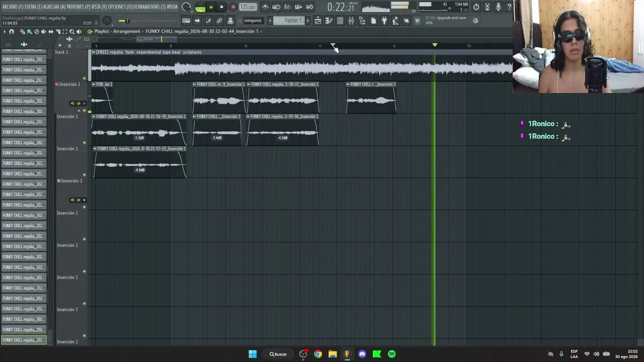
Task: Toggle loop recording mode
Action: point(309,7)
